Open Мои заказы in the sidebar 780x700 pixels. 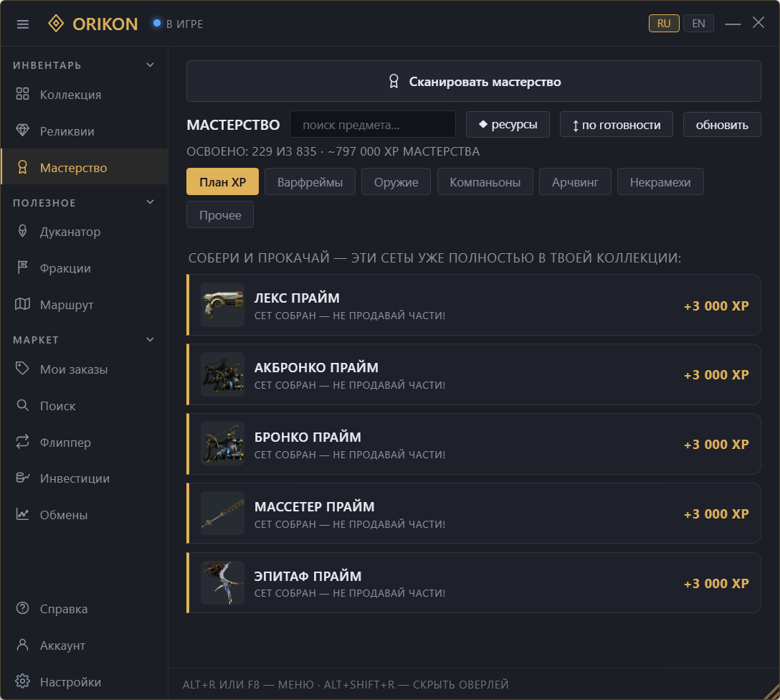click(x=84, y=369)
